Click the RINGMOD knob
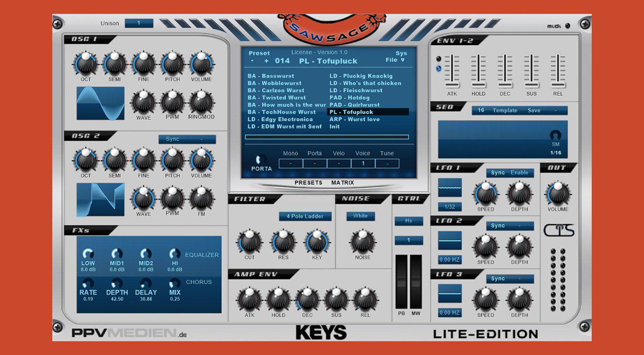Viewport: 644px width, 355px height. click(201, 102)
